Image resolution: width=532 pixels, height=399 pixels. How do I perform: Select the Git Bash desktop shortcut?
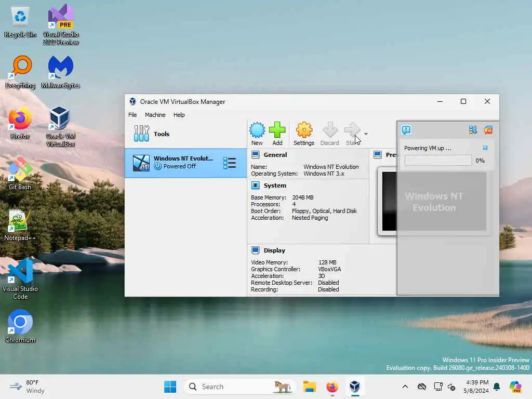(x=20, y=174)
